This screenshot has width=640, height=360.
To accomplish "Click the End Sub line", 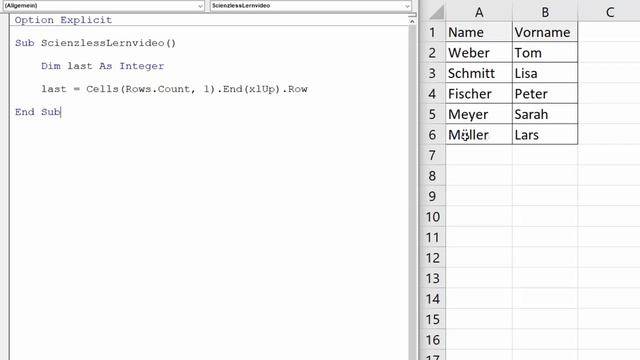I will [38, 112].
